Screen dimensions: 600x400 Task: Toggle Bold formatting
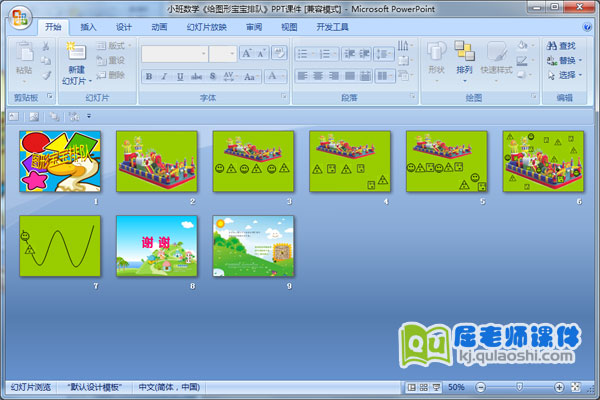coord(149,77)
